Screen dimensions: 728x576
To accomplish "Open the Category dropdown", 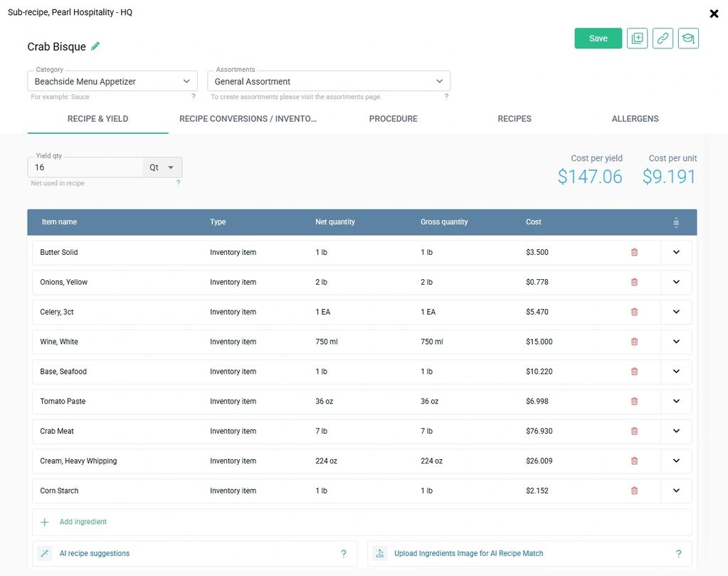I will [x=112, y=82].
